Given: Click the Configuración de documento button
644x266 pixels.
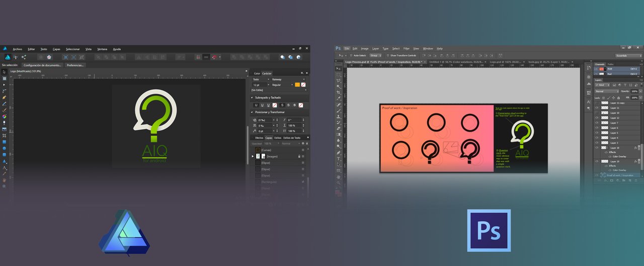Looking at the screenshot, I should click(x=42, y=65).
